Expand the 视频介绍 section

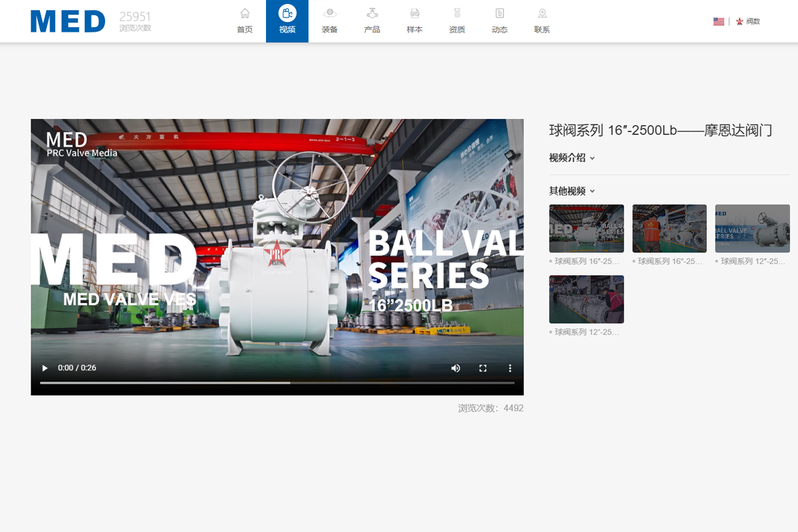(x=571, y=158)
